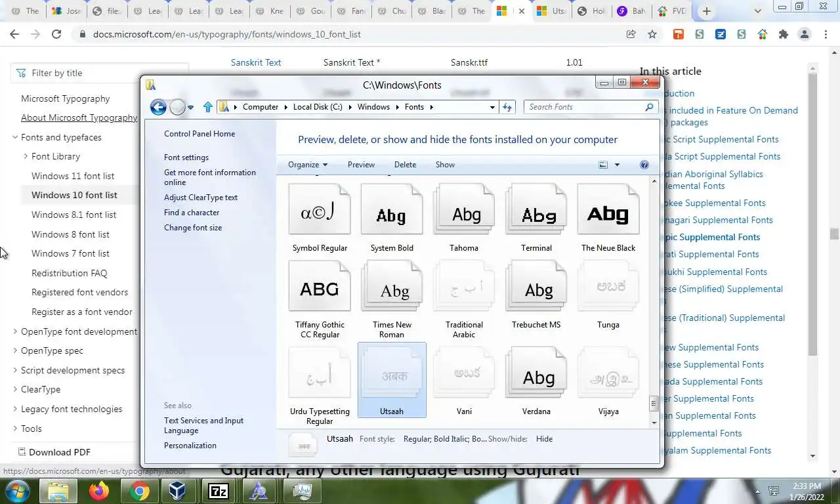This screenshot has height=504, width=840.
Task: Select the System Bold font icon
Action: (x=392, y=210)
